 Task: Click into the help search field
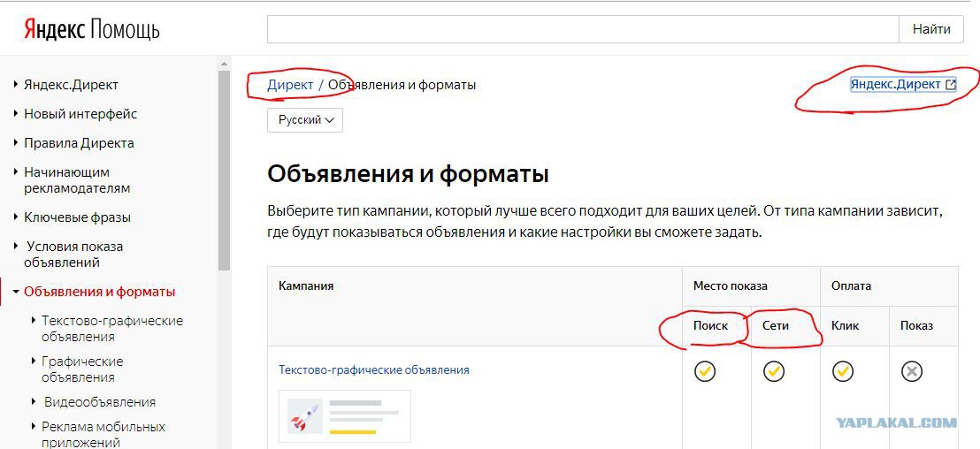[583, 29]
